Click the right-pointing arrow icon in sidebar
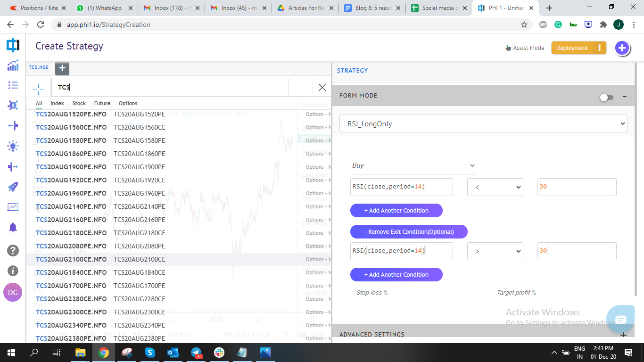This screenshot has width=644, height=362. click(13, 166)
